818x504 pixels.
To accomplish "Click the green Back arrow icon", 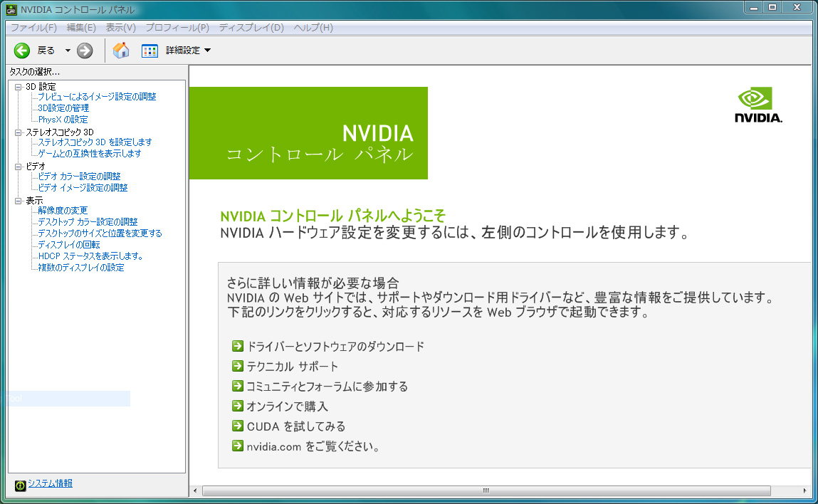I will pos(22,51).
